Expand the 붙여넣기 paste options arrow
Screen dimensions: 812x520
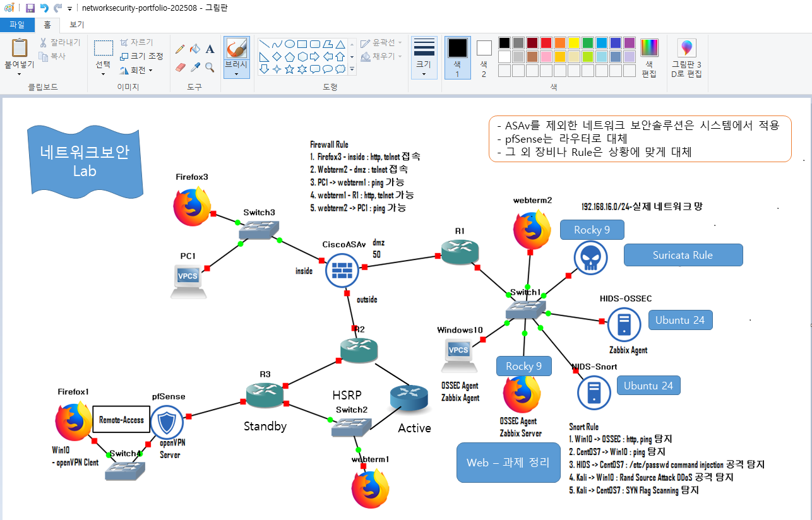coord(20,73)
